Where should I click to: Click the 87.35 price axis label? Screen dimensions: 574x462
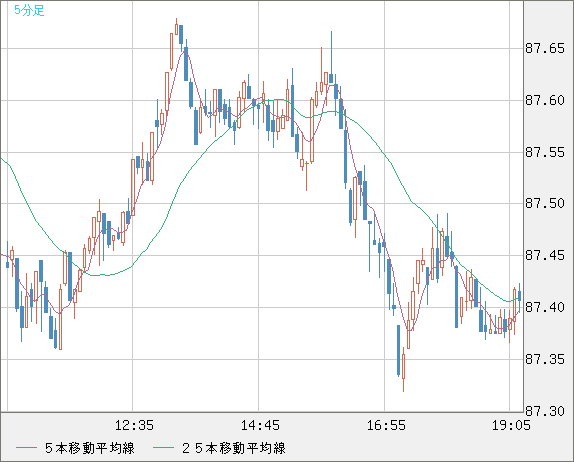(x=545, y=359)
